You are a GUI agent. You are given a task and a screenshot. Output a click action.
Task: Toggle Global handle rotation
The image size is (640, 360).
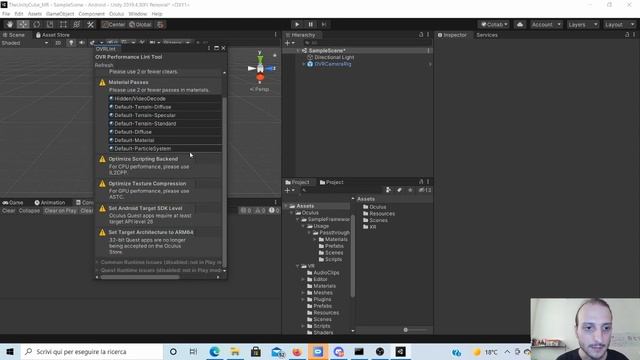pos(140,24)
